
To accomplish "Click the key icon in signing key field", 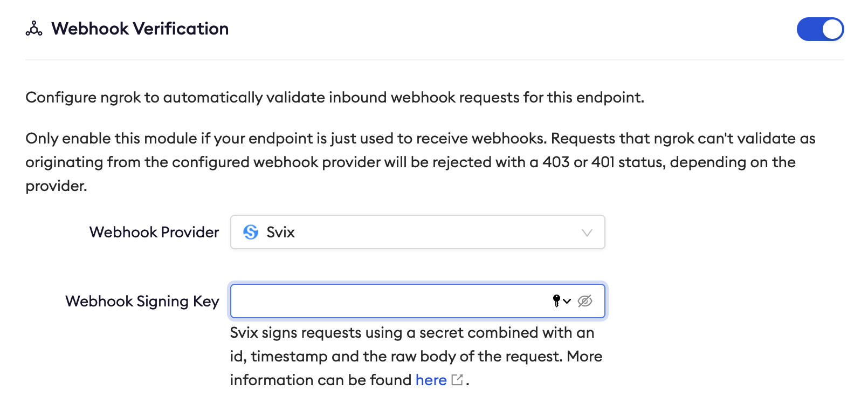I will point(557,301).
